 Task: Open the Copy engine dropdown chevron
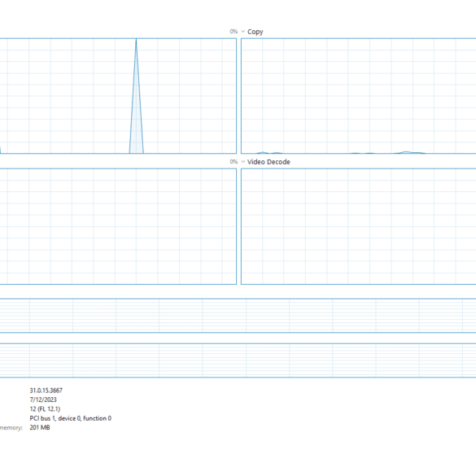[x=242, y=32]
